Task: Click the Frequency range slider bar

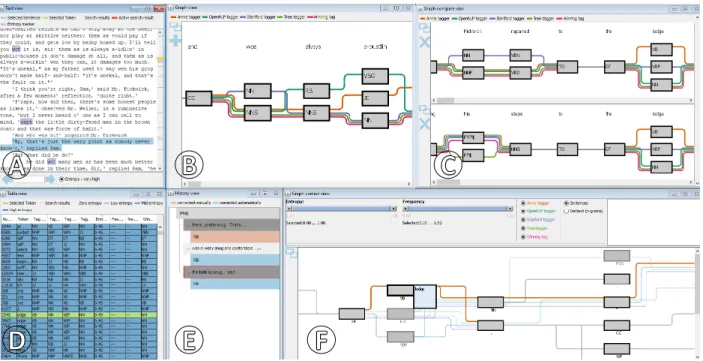Action: click(458, 209)
